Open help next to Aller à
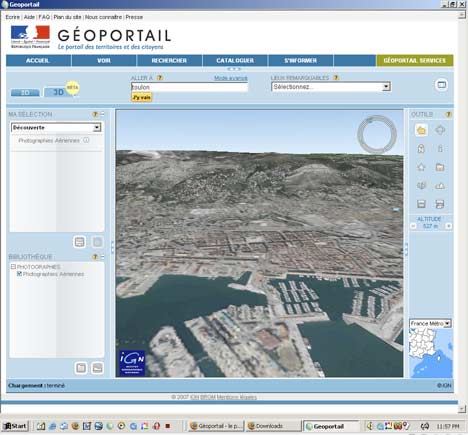The height and width of the screenshot is (435, 468). click(x=160, y=78)
